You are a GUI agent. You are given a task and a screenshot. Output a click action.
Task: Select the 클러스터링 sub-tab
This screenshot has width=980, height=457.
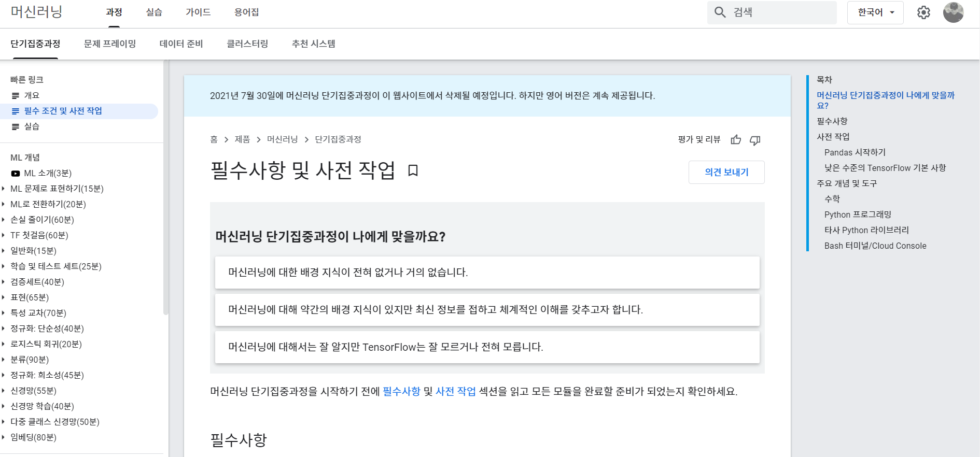point(247,44)
